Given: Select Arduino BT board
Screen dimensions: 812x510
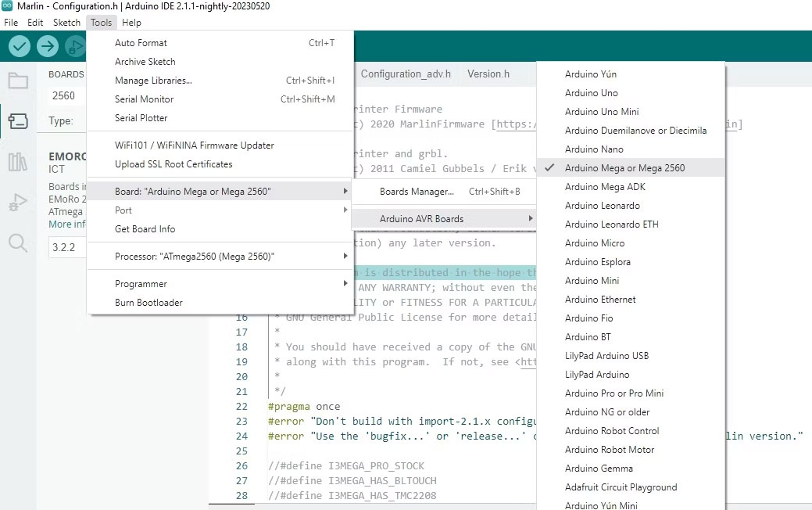Looking at the screenshot, I should coord(631,337).
